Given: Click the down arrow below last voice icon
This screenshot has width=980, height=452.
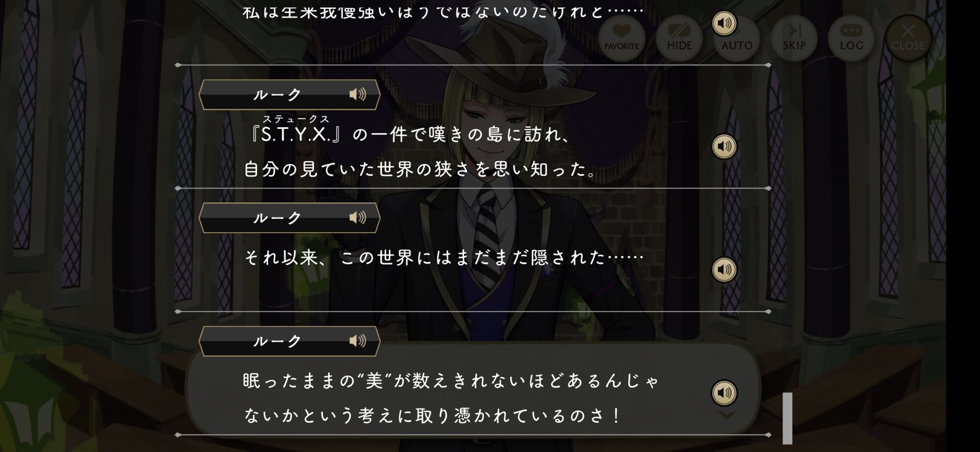Looking at the screenshot, I should coord(727,416).
